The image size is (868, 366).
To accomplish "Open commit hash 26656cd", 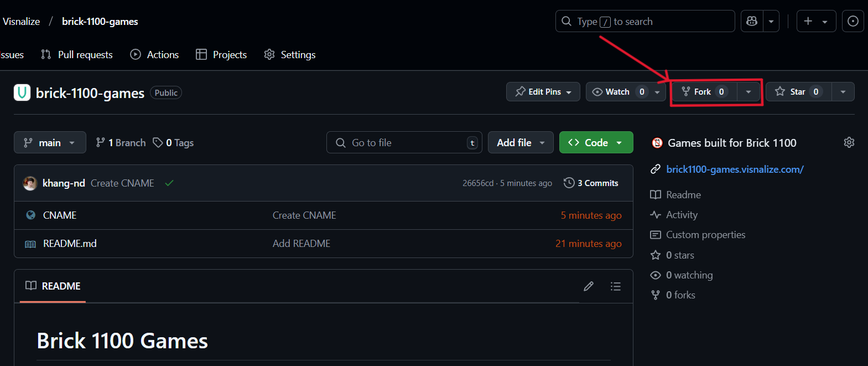I will tap(478, 183).
